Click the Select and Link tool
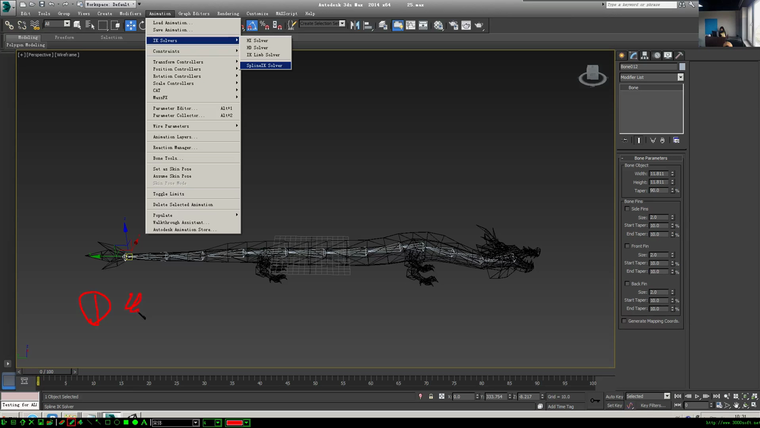760x428 pixels. tap(8, 25)
